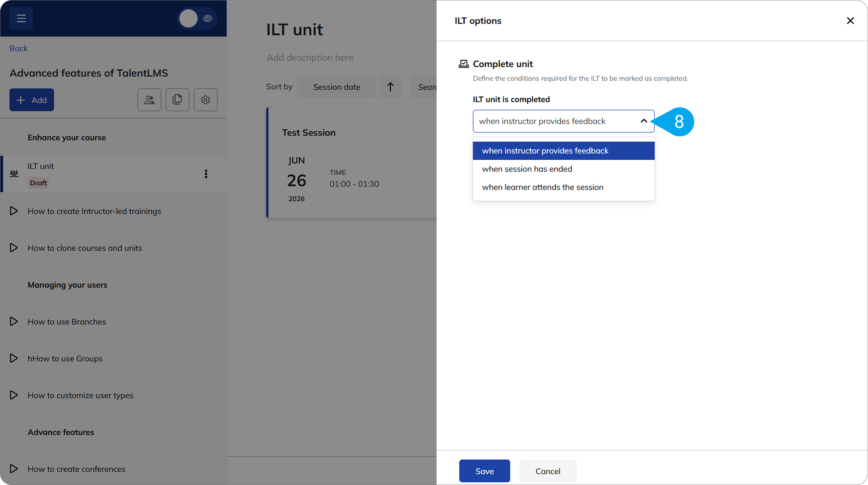Go Back via the Back link
The height and width of the screenshot is (485, 868).
(18, 48)
